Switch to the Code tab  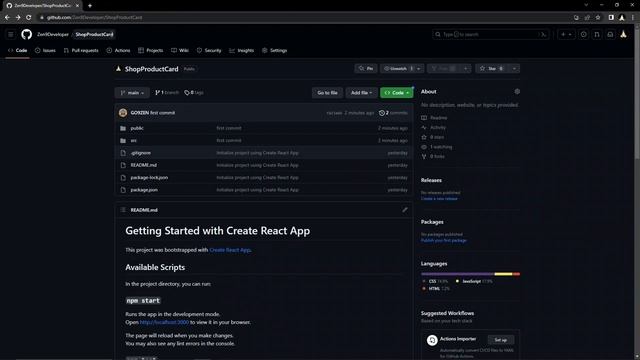pos(18,51)
